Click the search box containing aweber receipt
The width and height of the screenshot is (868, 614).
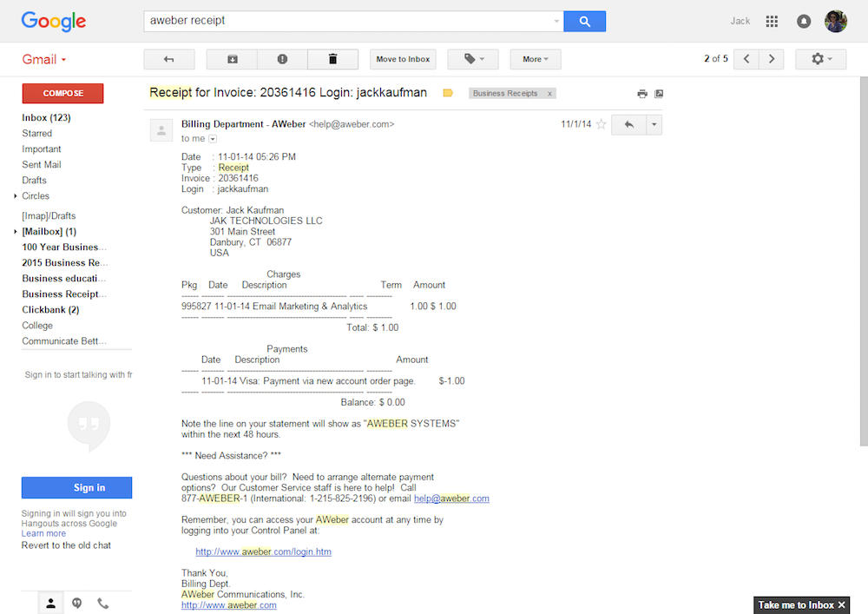pos(347,21)
